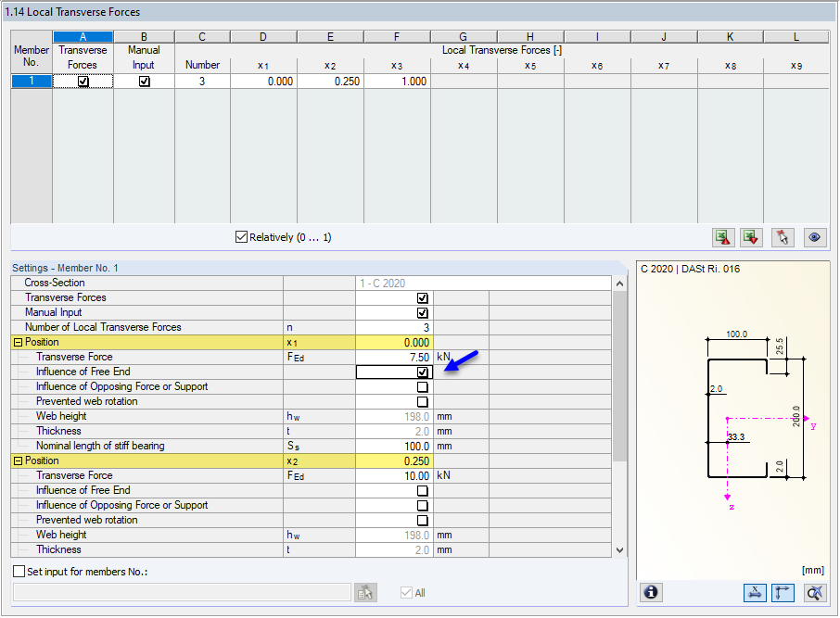Check Prevented web rotation for position x2
The image size is (840, 618).
click(x=422, y=520)
